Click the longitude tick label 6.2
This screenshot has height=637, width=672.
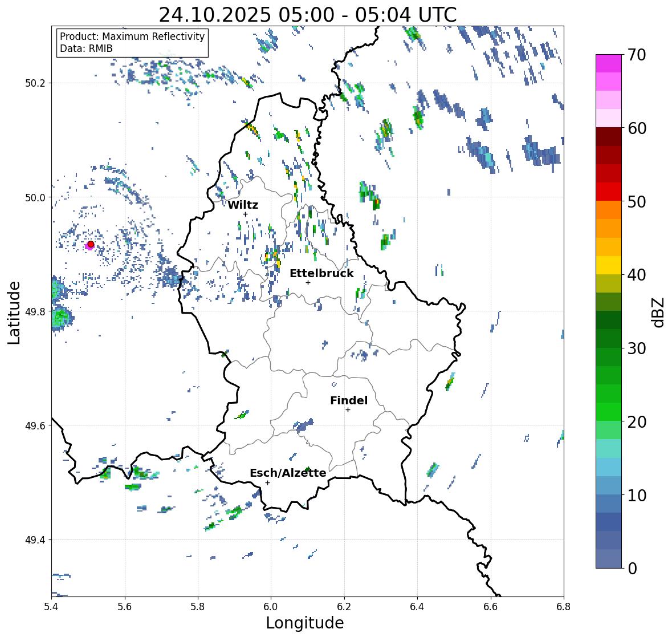(x=344, y=606)
